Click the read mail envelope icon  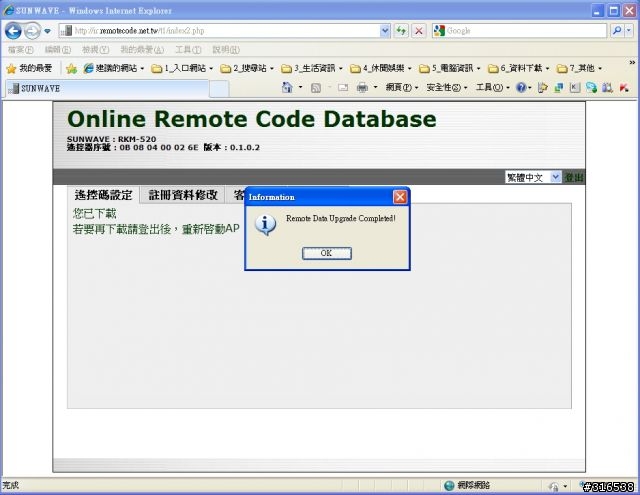(x=343, y=88)
